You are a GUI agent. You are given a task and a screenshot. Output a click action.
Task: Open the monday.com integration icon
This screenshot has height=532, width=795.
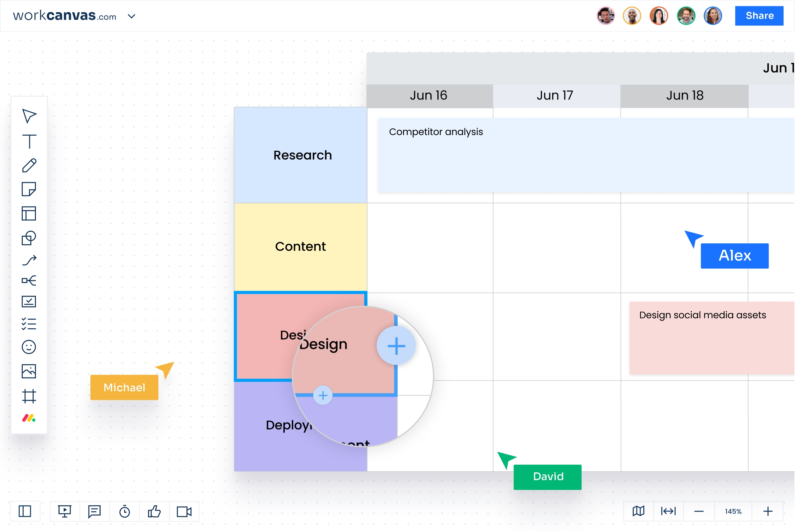29,419
